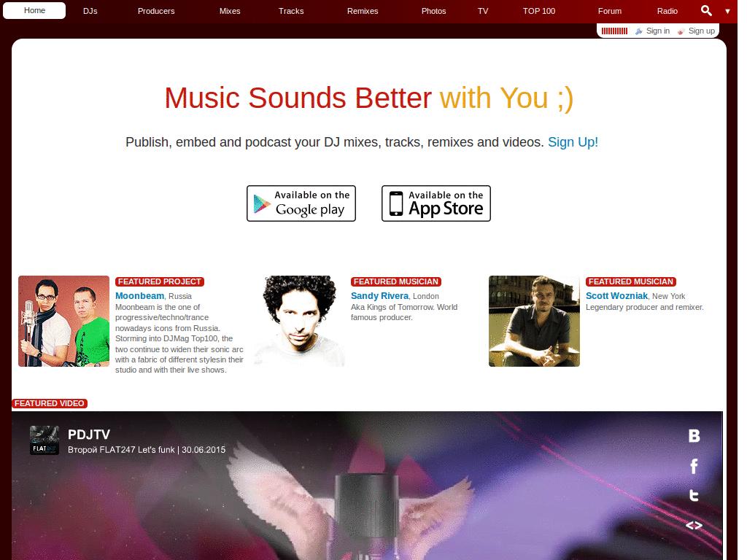747x560 pixels.
Task: Expand the navigation dropdown arrow
Action: 727,11
